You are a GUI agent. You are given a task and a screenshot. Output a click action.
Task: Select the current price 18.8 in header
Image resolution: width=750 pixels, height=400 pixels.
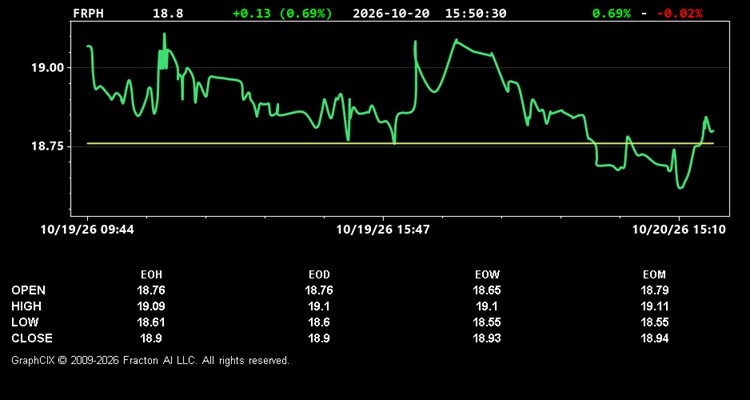pos(168,13)
